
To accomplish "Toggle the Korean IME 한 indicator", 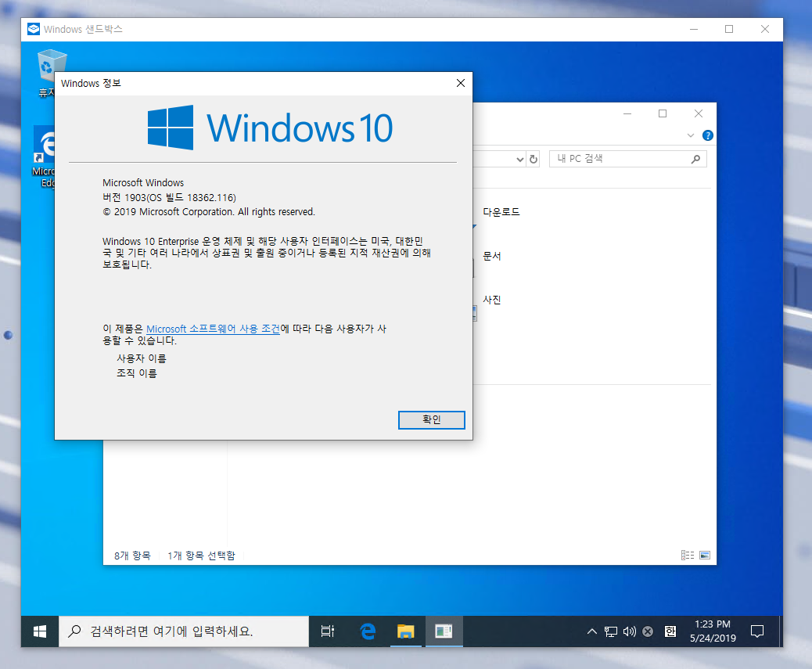I will pos(670,631).
